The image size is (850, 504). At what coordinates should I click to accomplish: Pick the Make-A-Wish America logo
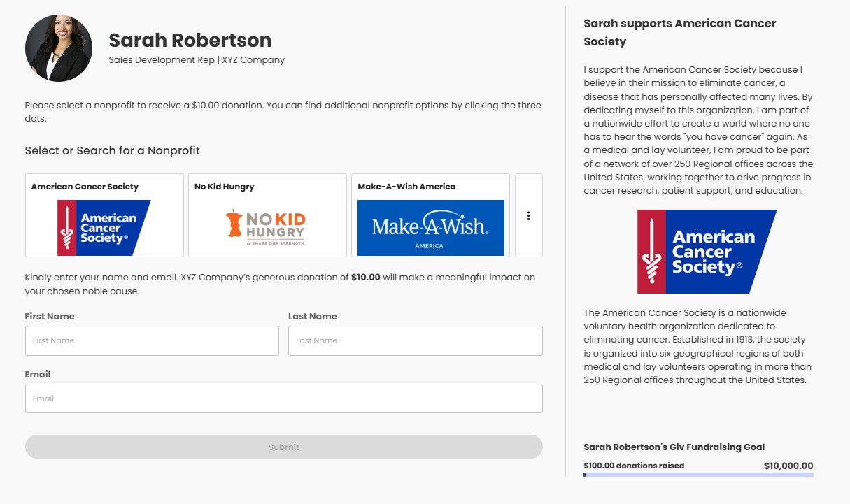(x=430, y=227)
